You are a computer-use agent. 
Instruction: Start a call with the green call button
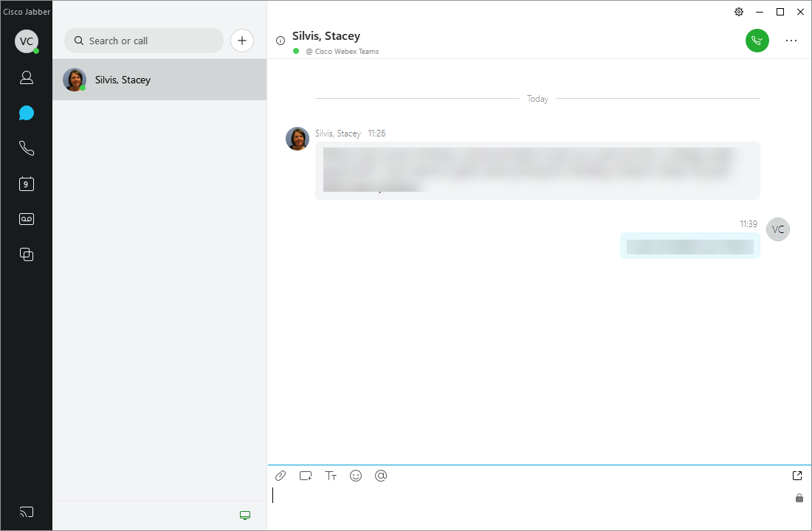tap(757, 41)
